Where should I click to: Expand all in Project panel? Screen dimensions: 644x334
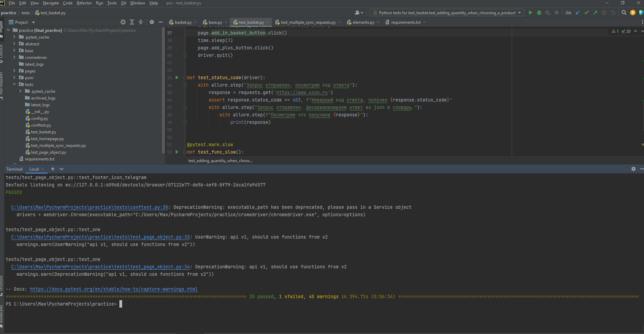click(x=132, y=22)
